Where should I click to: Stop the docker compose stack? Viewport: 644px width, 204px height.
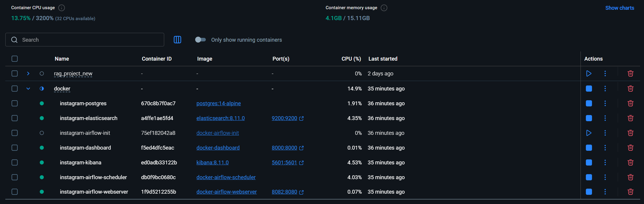(x=589, y=89)
